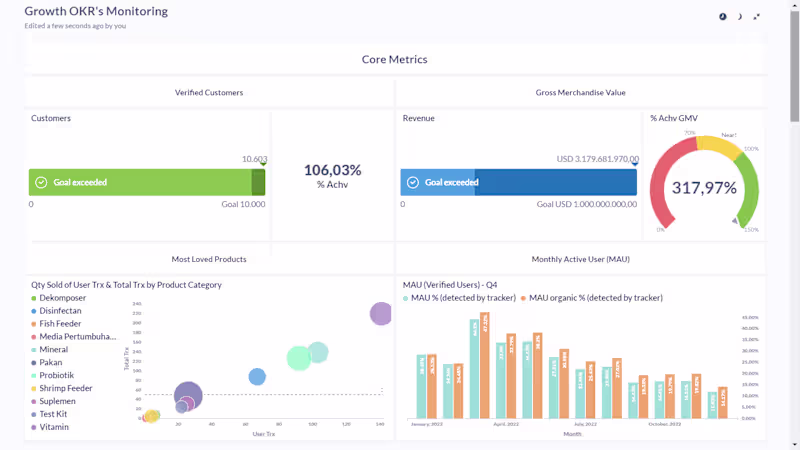The height and width of the screenshot is (450, 800).
Task: Click the Goal exceeded checkmark icon on Customers bar
Action: [41, 182]
